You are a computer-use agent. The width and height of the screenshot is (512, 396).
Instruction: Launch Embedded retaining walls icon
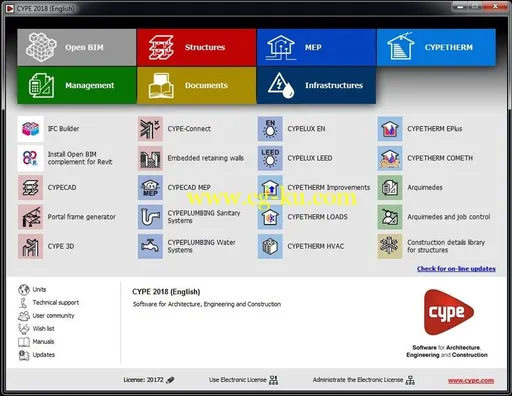pos(150,158)
